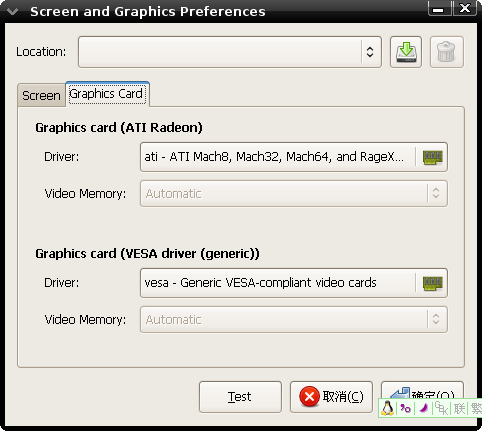482x431 pixels.
Task: Click the GBK charset icon in input bar
Action: (x=441, y=408)
